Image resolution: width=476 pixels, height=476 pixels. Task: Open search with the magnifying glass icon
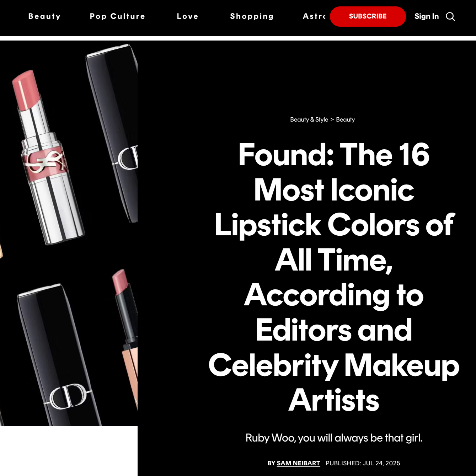click(450, 17)
